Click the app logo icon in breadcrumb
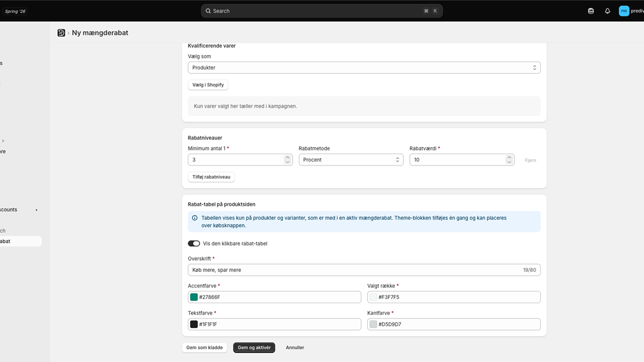Screen dimensions: 644x362 pos(61,33)
